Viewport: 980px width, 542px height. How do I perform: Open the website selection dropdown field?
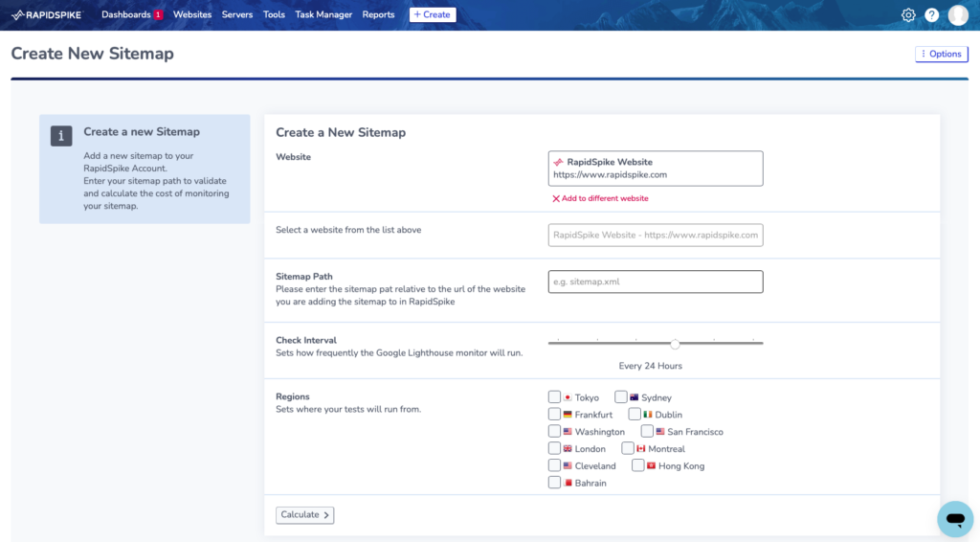(656, 235)
